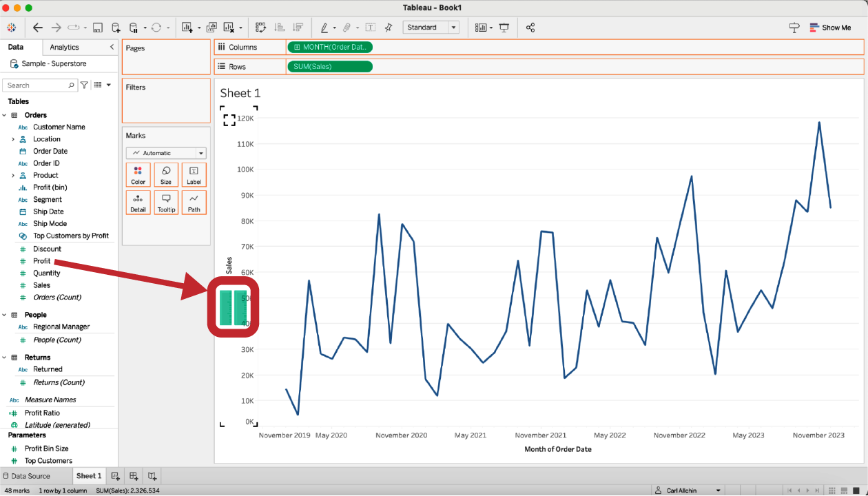868x496 pixels.
Task: Click the Undo back arrow
Action: (x=38, y=28)
